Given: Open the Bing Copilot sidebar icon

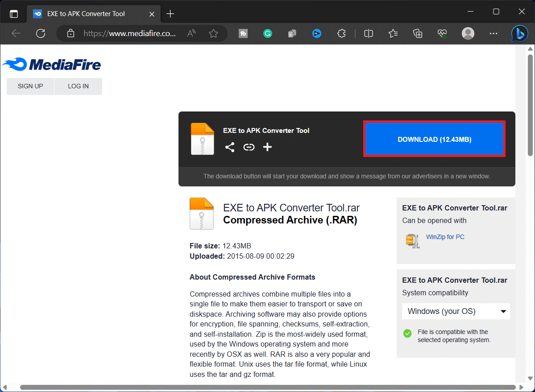Looking at the screenshot, I should [519, 33].
